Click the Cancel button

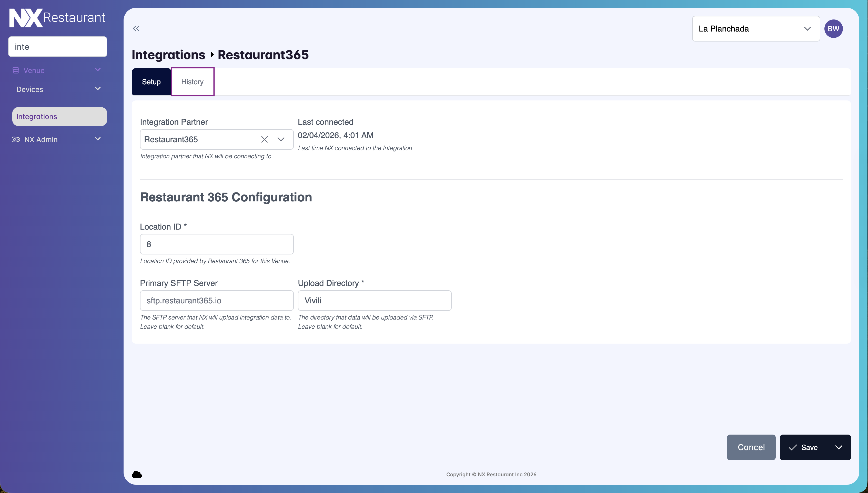(751, 448)
